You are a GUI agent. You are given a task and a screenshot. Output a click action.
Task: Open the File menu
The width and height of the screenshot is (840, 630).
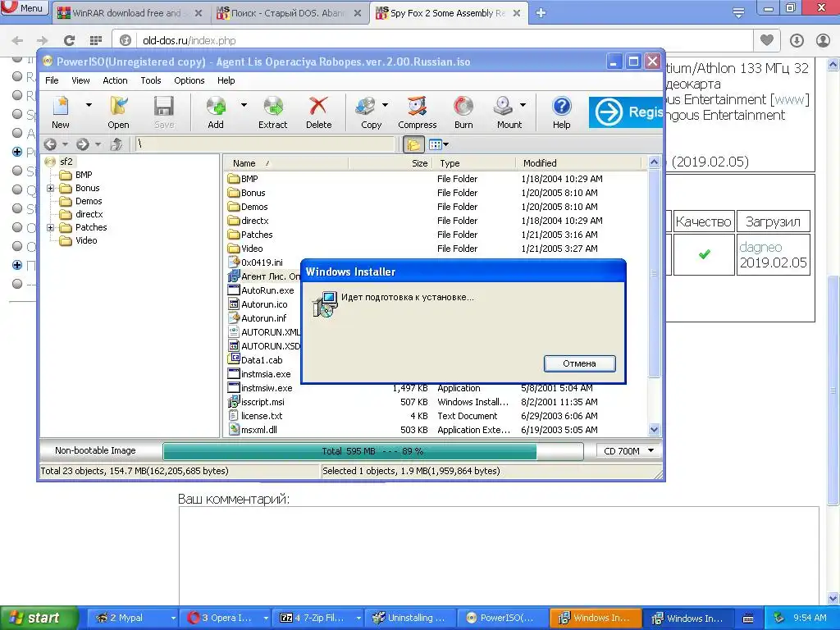pos(52,80)
